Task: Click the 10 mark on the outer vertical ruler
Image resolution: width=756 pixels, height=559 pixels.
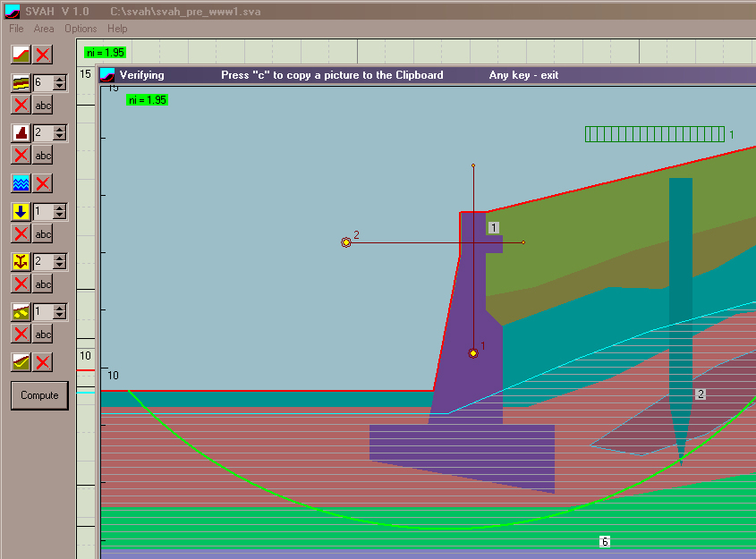Action: [85, 356]
